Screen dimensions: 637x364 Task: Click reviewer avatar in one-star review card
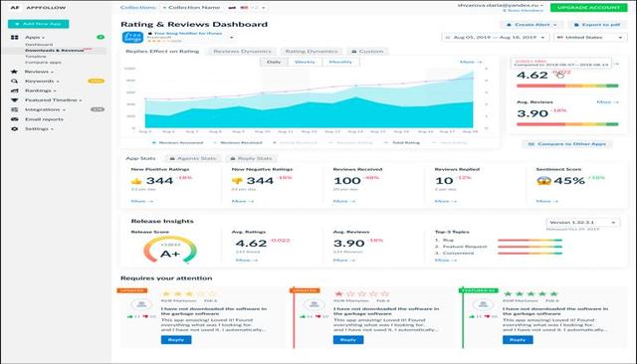pos(314,304)
